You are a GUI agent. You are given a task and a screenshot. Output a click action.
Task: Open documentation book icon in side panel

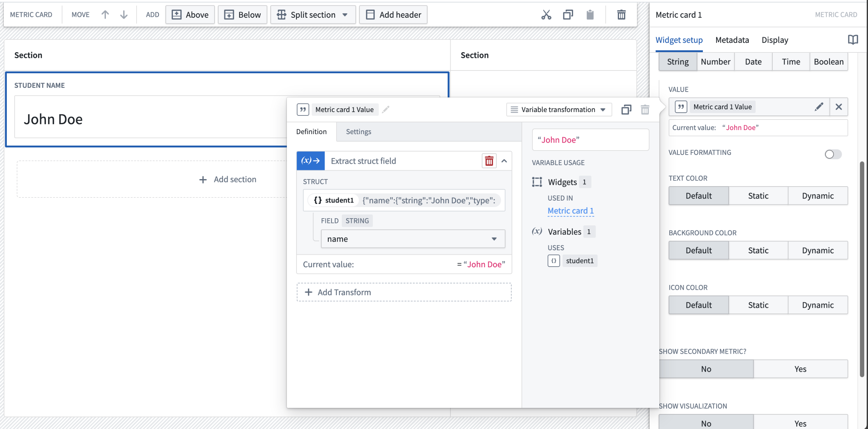[x=853, y=40]
